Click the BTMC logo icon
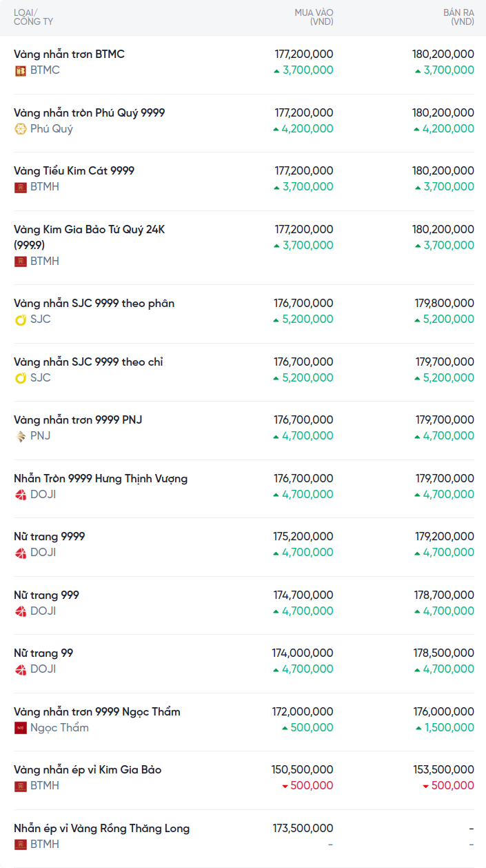The image size is (486, 868). (x=21, y=70)
